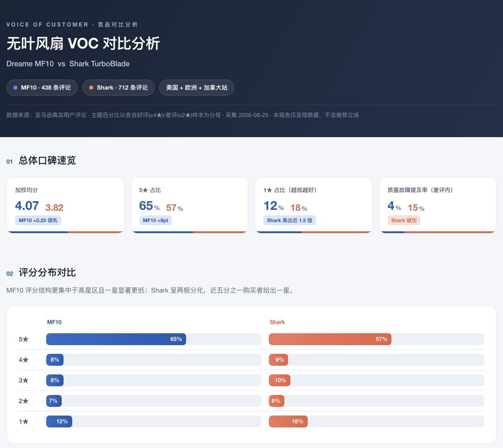
Task: Click the Shark 4★ bar showing 9%
Action: pyautogui.click(x=278, y=360)
